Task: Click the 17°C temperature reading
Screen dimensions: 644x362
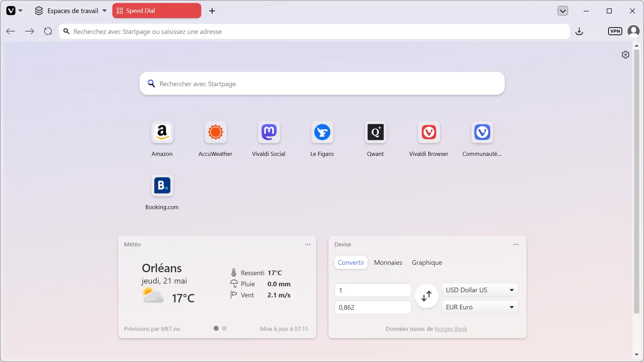Action: click(x=183, y=298)
